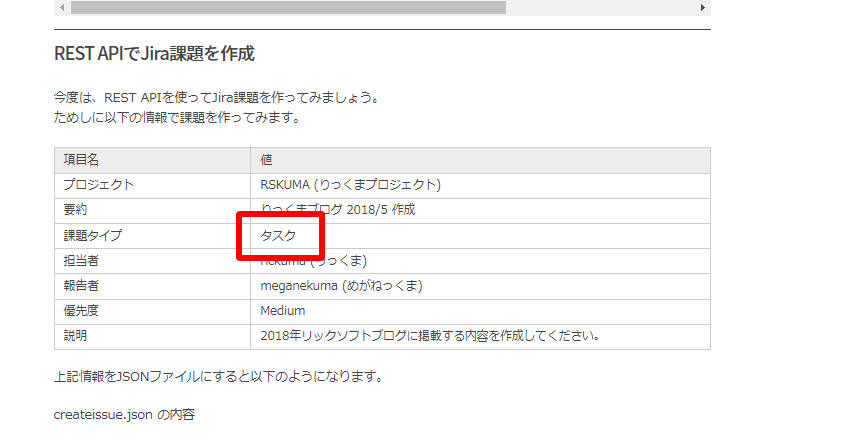Screen dimensions: 853x443
Task: Click the horizontal scrollbar thumb
Action: click(x=288, y=8)
